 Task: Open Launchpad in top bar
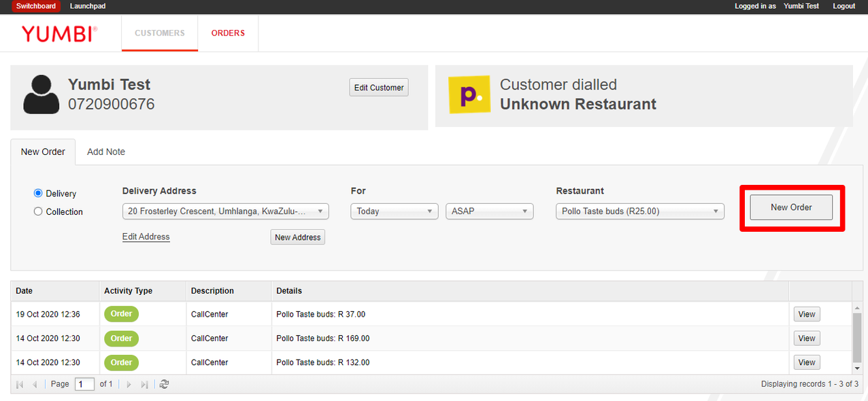(x=88, y=6)
